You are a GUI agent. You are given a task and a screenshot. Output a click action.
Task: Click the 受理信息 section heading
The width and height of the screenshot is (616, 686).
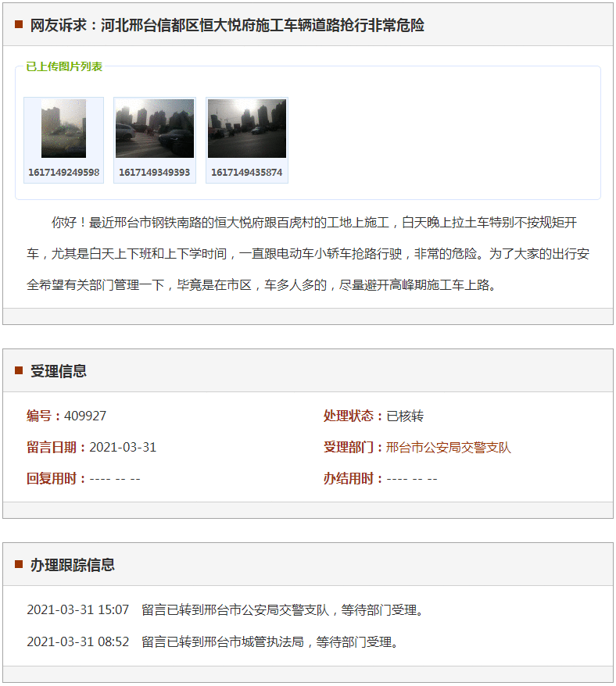point(58,371)
